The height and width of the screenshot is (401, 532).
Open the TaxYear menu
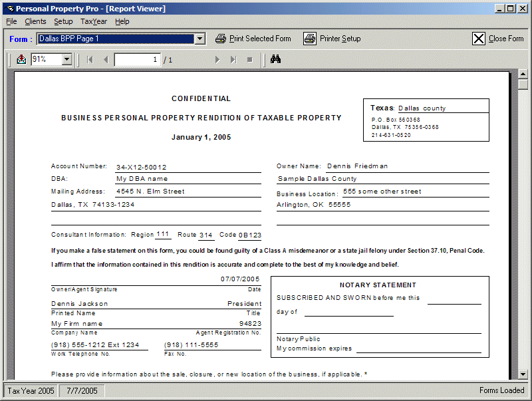[x=94, y=21]
